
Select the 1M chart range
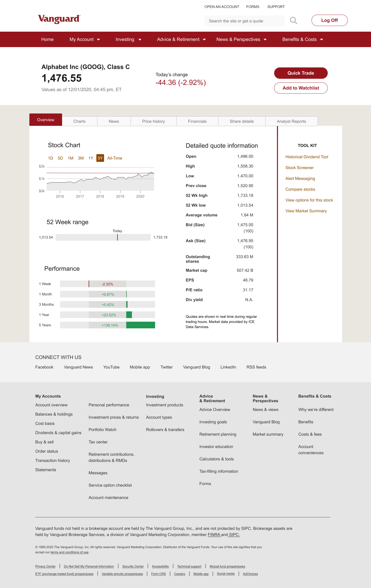(71, 158)
